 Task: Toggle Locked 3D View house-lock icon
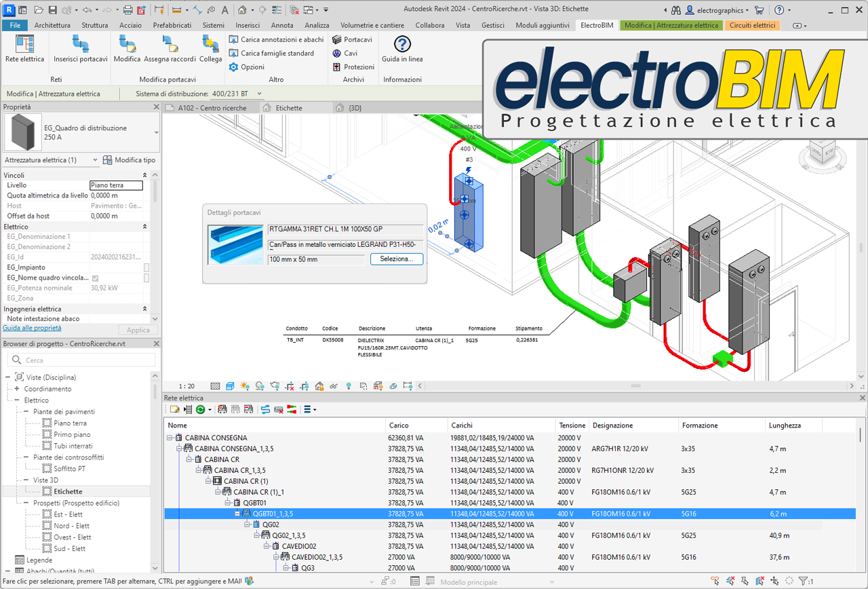[319, 386]
